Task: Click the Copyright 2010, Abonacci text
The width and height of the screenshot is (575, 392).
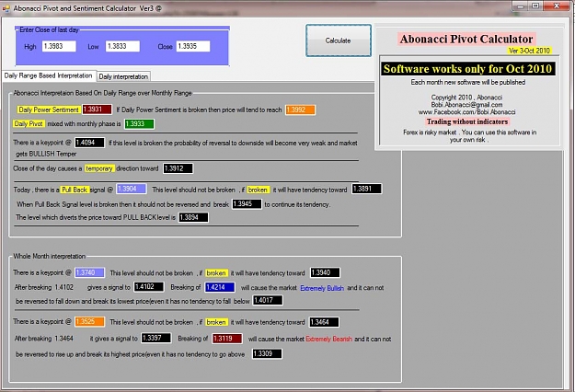Action: 466,98
